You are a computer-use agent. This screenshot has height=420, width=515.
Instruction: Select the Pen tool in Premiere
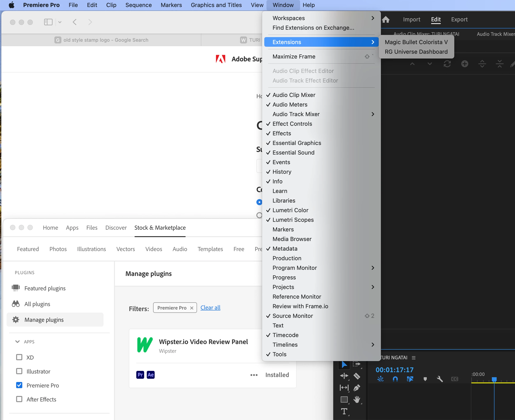coord(357,388)
